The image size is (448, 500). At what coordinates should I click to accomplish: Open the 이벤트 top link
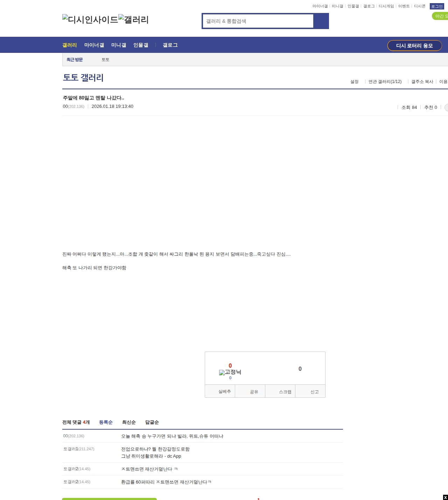click(x=404, y=6)
